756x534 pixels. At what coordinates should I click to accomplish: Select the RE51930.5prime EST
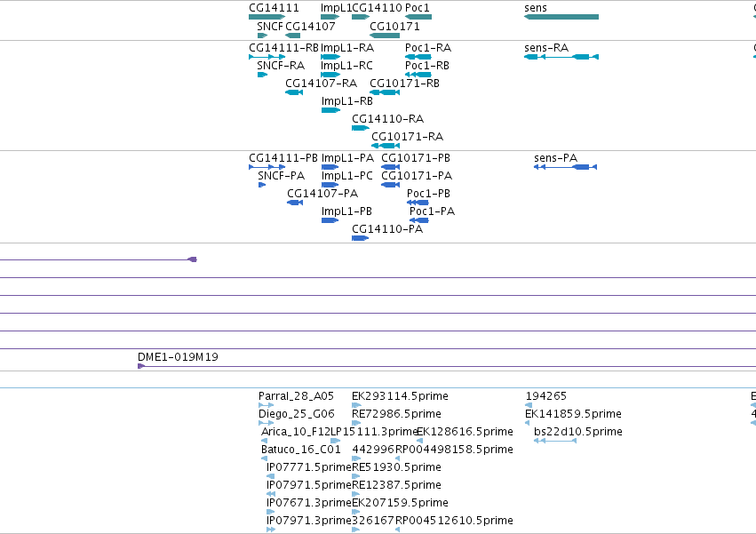pyautogui.click(x=356, y=476)
